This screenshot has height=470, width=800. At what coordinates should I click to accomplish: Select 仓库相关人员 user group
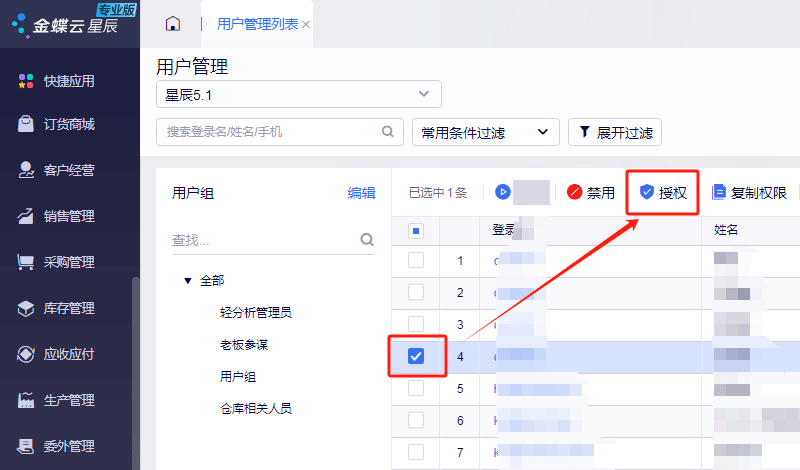[256, 408]
